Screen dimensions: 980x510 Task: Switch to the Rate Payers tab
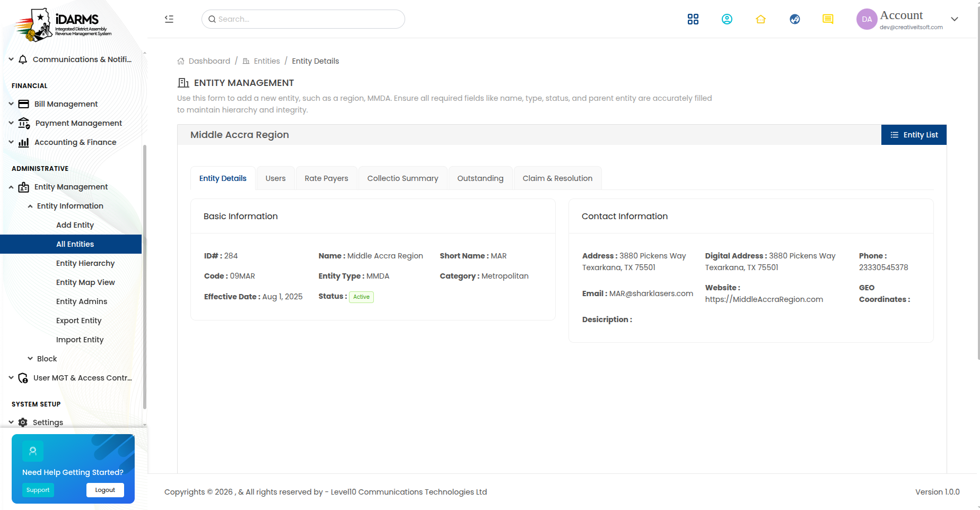pyautogui.click(x=326, y=178)
